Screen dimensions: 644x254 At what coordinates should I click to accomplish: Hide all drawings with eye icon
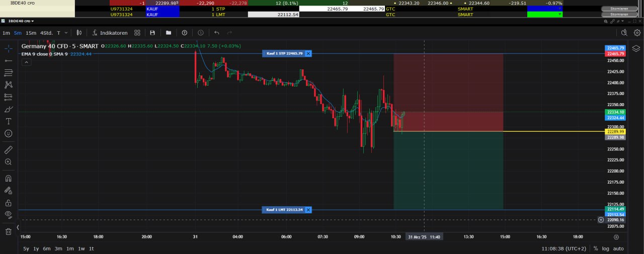(8, 215)
